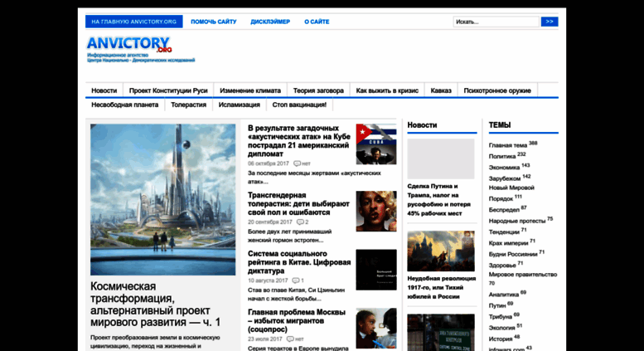This screenshot has height=351, width=644.
Task: Open the ПОМОЧЬ САЙТУ link
Action: point(214,22)
